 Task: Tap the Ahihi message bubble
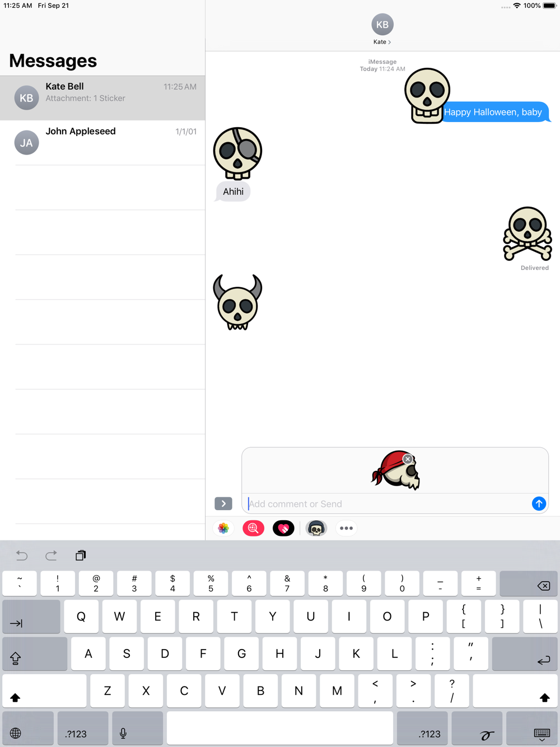pos(233,192)
